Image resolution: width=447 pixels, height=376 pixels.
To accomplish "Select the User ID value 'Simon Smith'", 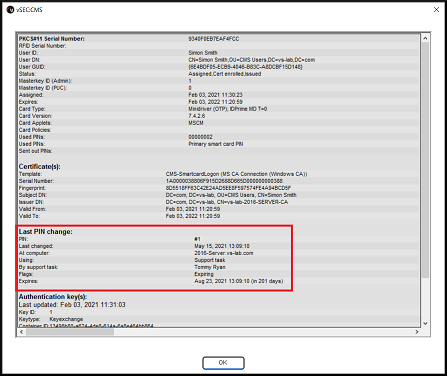I will [x=203, y=53].
